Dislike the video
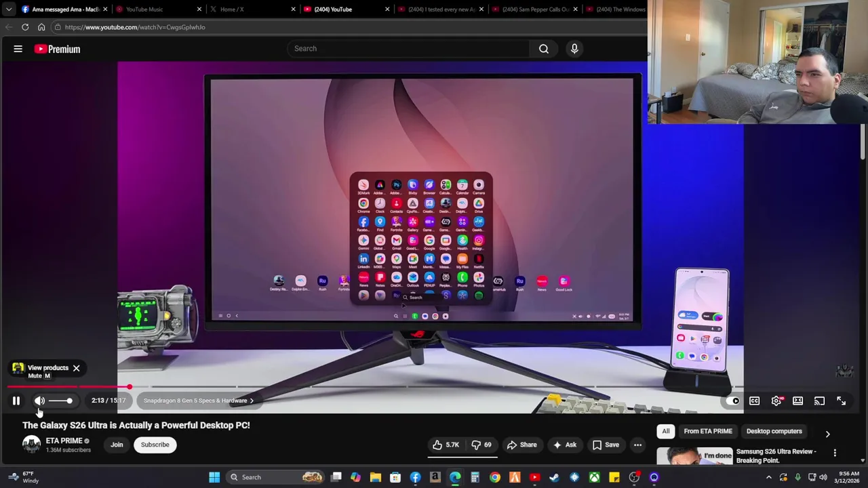The image size is (868, 488). click(481, 445)
